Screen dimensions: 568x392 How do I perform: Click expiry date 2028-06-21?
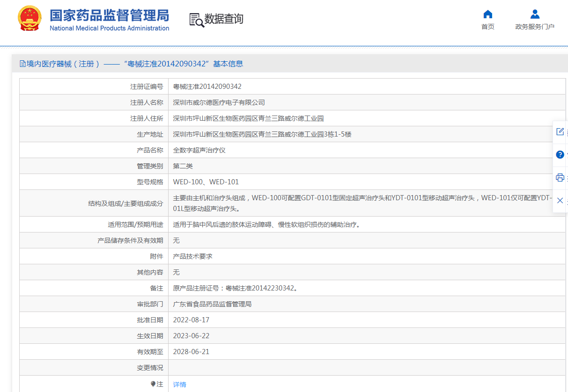[x=191, y=352]
